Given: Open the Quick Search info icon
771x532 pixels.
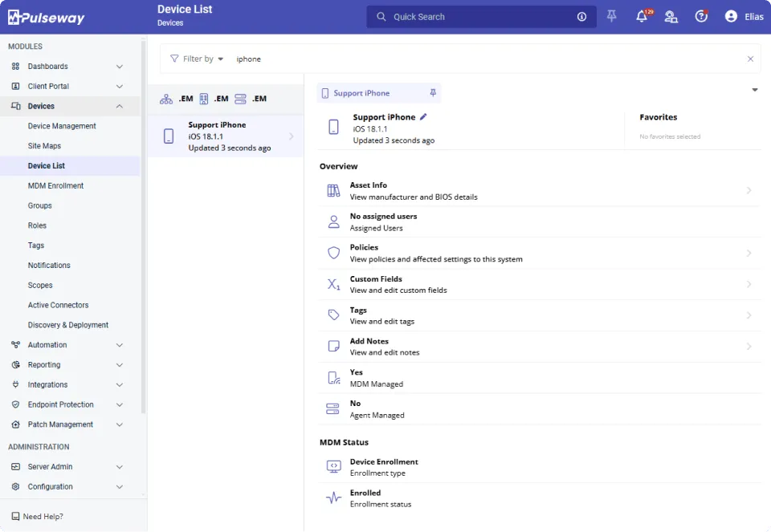Looking at the screenshot, I should [581, 17].
